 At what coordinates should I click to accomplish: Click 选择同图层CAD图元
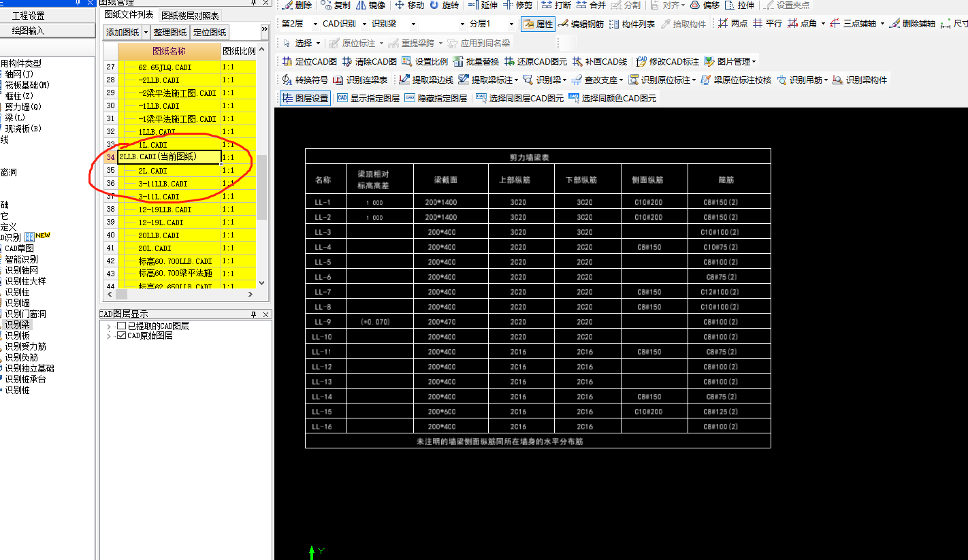(x=520, y=98)
